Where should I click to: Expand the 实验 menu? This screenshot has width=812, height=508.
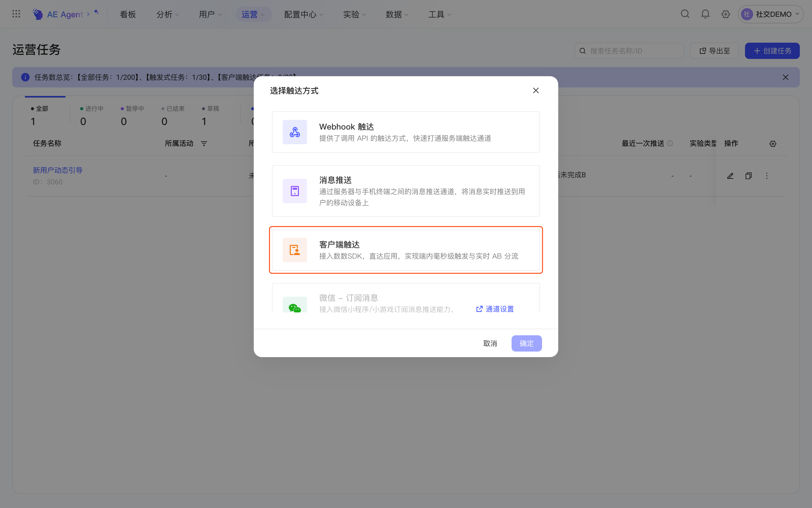(354, 14)
